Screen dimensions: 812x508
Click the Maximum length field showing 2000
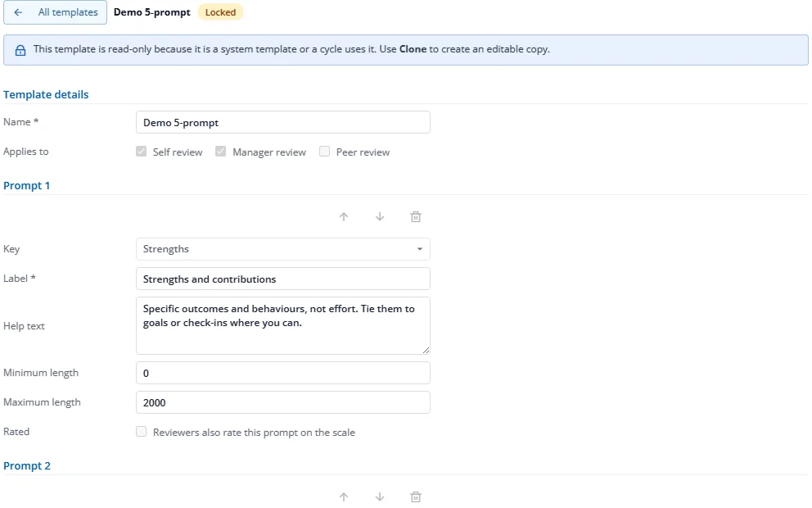(282, 402)
